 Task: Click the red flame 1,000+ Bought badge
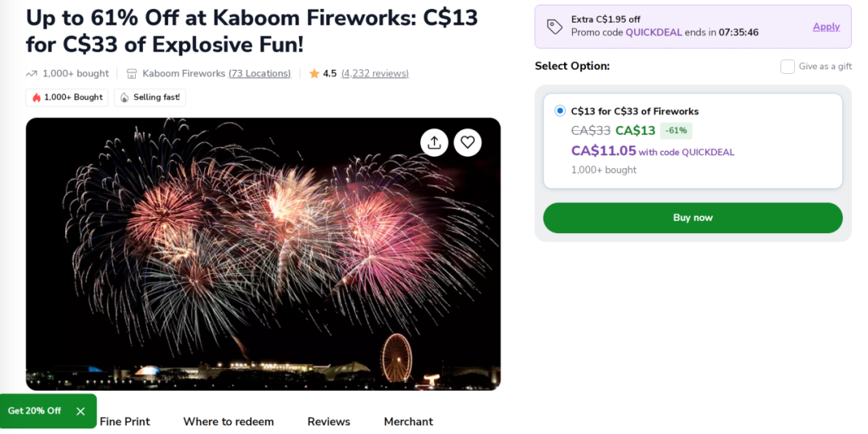coord(67,97)
